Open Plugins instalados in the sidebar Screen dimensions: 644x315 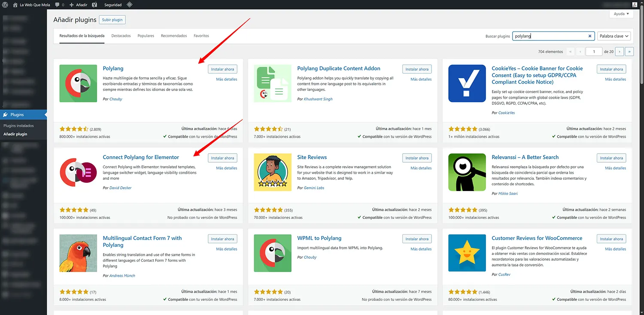point(18,126)
